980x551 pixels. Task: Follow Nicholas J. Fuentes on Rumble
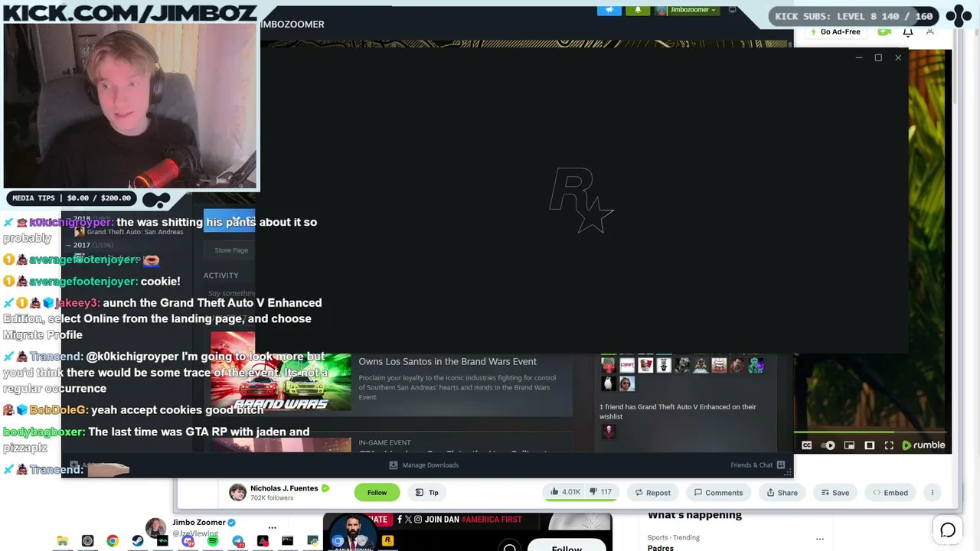[377, 493]
